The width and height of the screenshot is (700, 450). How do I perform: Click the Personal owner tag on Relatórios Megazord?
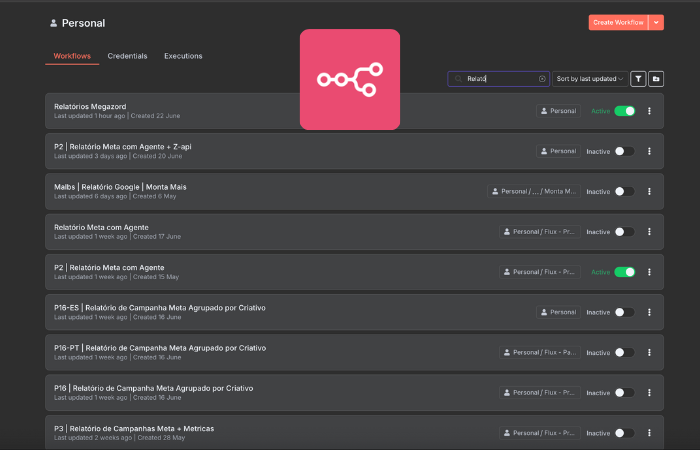558,111
